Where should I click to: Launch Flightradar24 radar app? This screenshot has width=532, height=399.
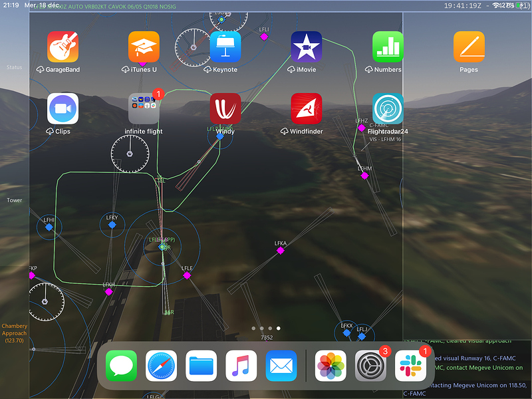(388, 108)
